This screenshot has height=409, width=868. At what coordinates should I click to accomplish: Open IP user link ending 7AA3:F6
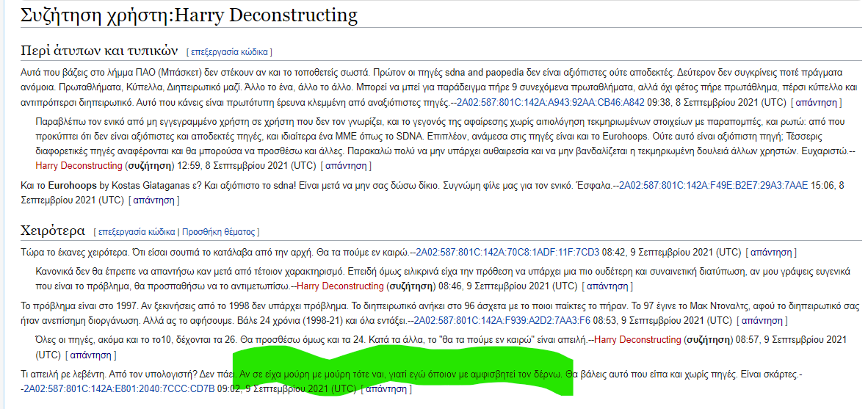[502, 320]
